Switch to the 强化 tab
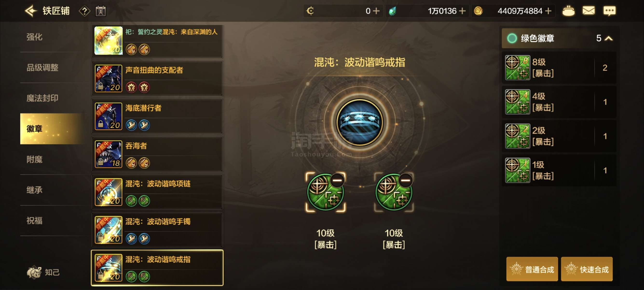 (34, 37)
